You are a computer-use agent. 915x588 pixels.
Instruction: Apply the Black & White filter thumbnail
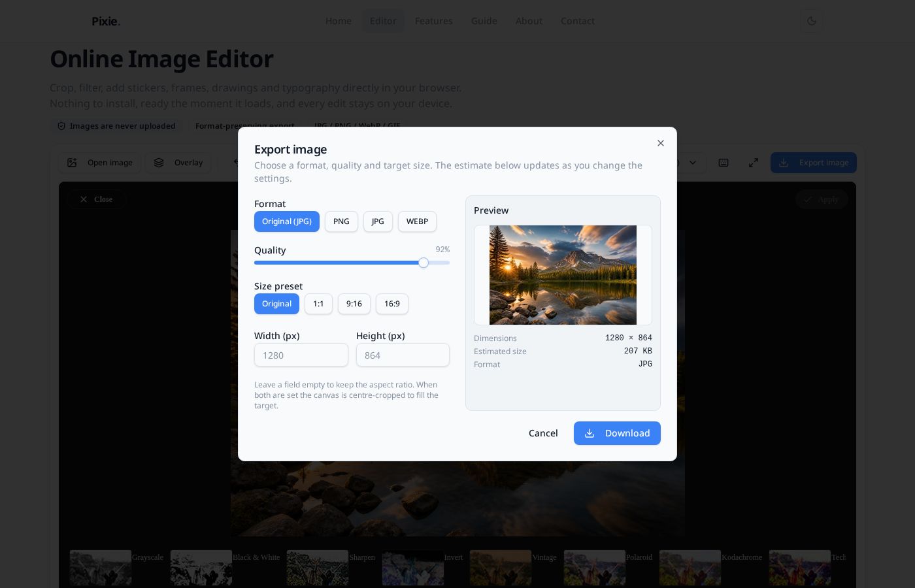(x=201, y=568)
